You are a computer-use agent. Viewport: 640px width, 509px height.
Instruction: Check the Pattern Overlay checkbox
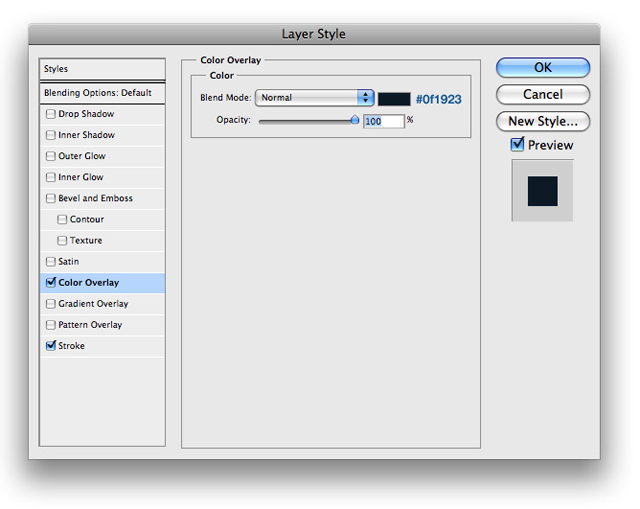tap(51, 325)
